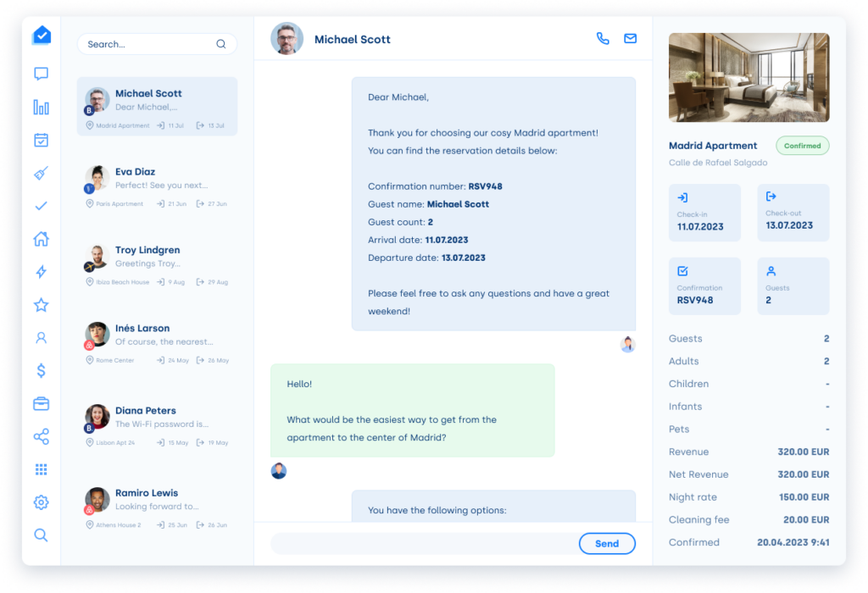The image size is (868, 593).
Task: Open the Analytics bar chart icon
Action: coord(40,107)
